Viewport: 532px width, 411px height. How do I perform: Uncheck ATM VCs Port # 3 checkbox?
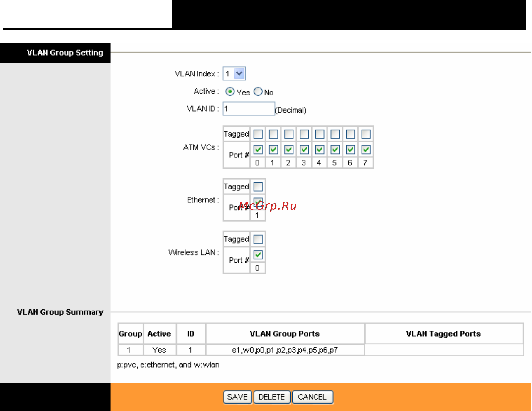pyautogui.click(x=304, y=150)
